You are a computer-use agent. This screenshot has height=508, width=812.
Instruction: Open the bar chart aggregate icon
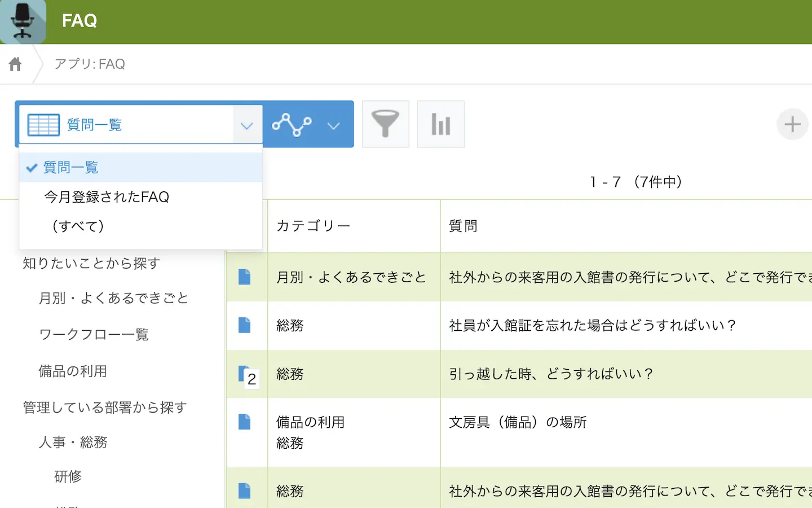click(440, 124)
